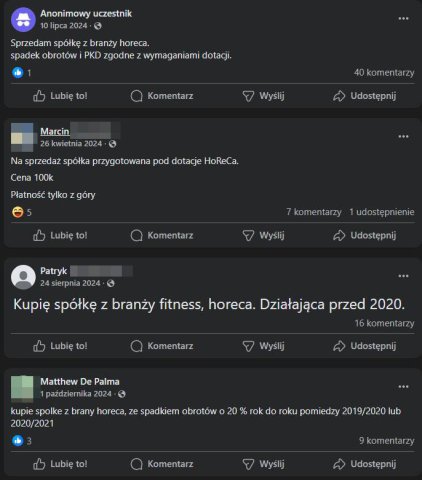View 16 komentarzy on Patryk's post
Image resolution: width=422 pixels, height=480 pixels.
click(384, 323)
